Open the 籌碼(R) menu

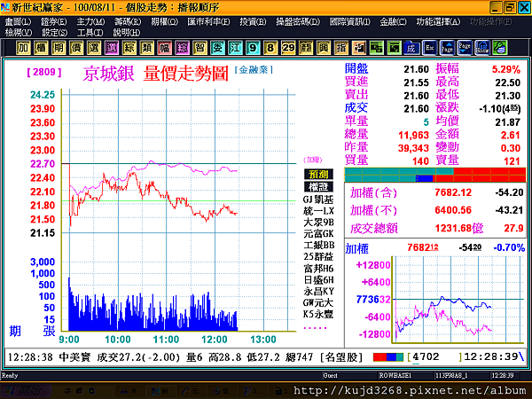(x=127, y=22)
